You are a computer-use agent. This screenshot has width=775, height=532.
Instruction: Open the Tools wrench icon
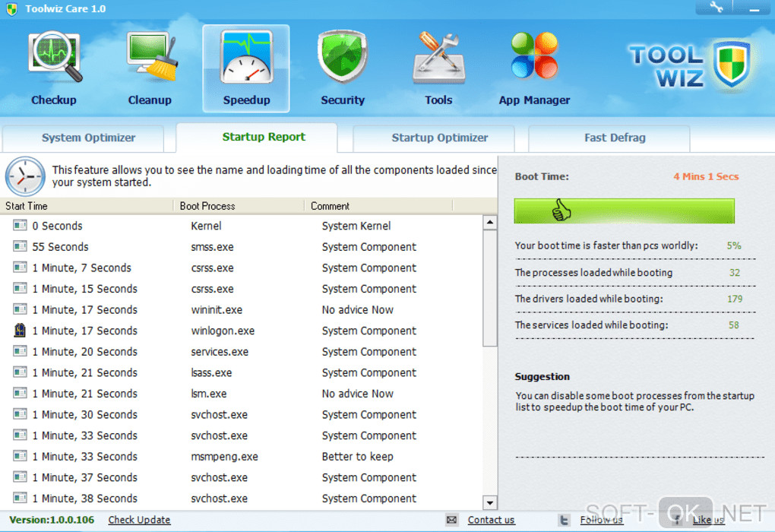coord(438,57)
